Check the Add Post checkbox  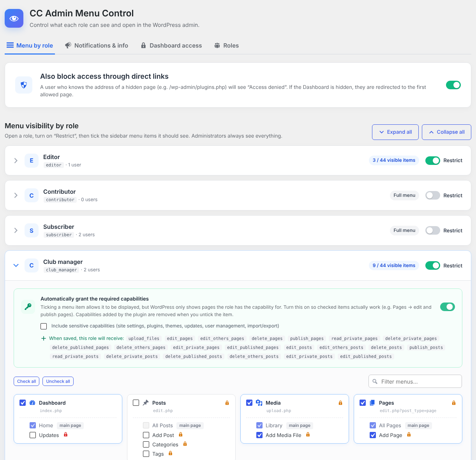pos(146,435)
